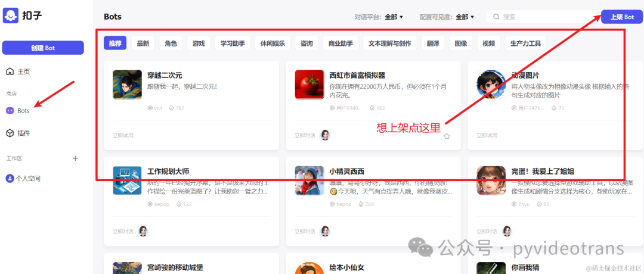Click in the 搜索 search field
The width and height of the screenshot is (644, 274).
pyautogui.click(x=541, y=17)
